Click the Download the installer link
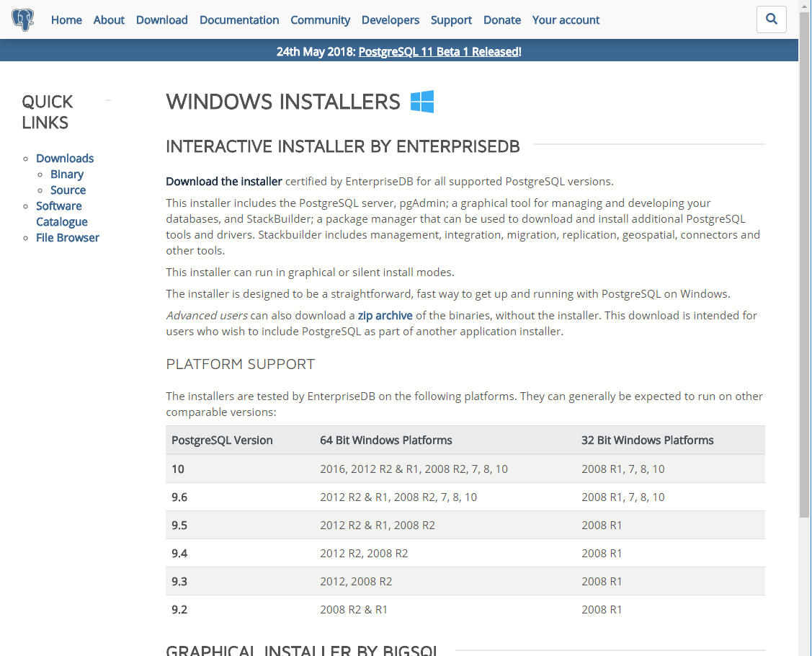812x656 pixels. pos(223,182)
